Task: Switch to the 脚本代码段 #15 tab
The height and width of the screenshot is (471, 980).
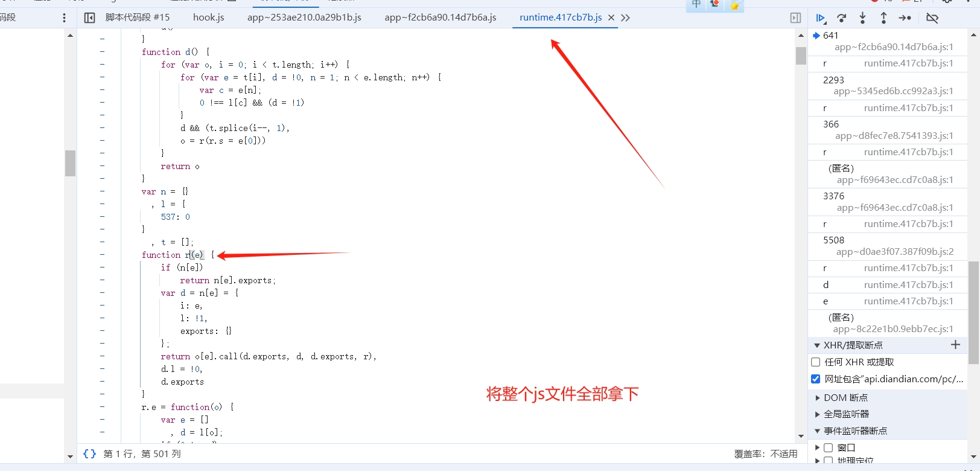Action: point(138,18)
